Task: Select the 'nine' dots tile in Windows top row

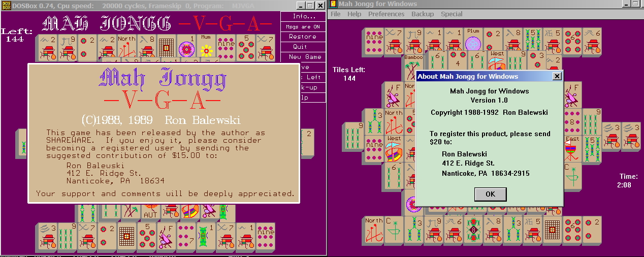Action: click(374, 41)
